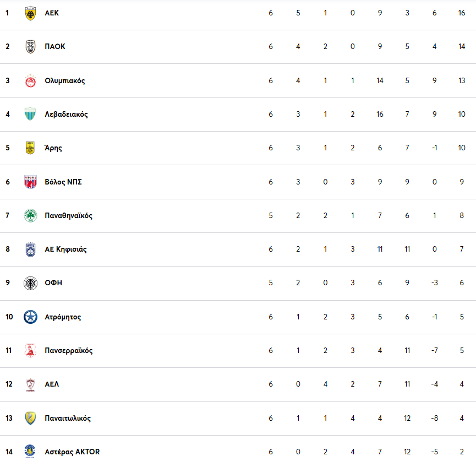The height and width of the screenshot is (467, 476).
Task: Open the ΑΕΛ team name link
Action: pos(52,384)
